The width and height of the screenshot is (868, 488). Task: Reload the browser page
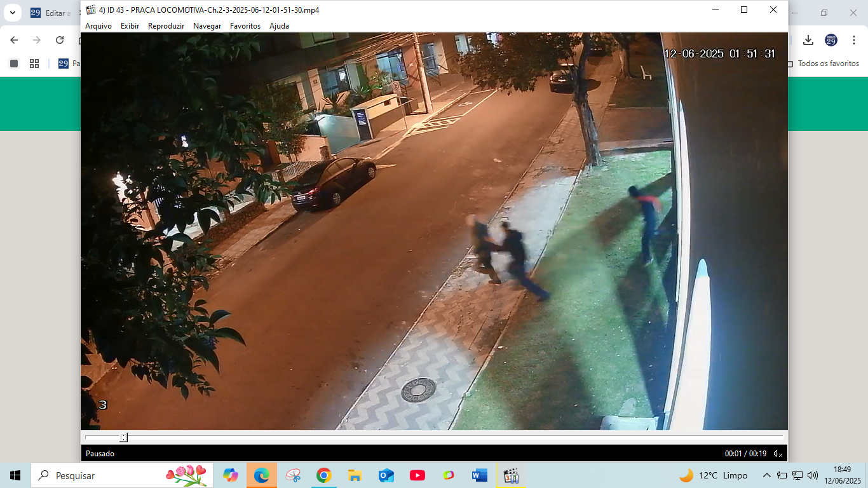pyautogui.click(x=60, y=40)
